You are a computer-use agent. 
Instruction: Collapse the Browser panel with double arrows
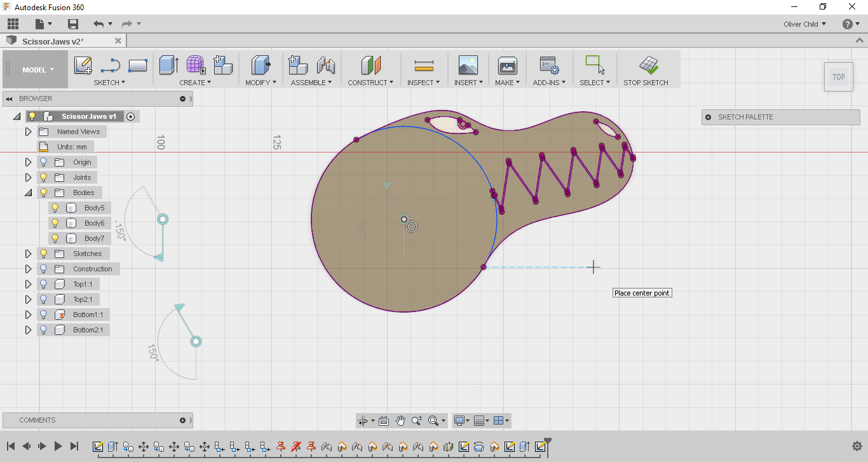10,99
